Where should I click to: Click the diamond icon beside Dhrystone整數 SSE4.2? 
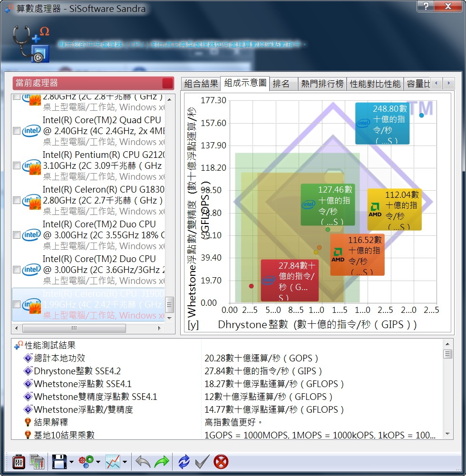click(x=28, y=371)
